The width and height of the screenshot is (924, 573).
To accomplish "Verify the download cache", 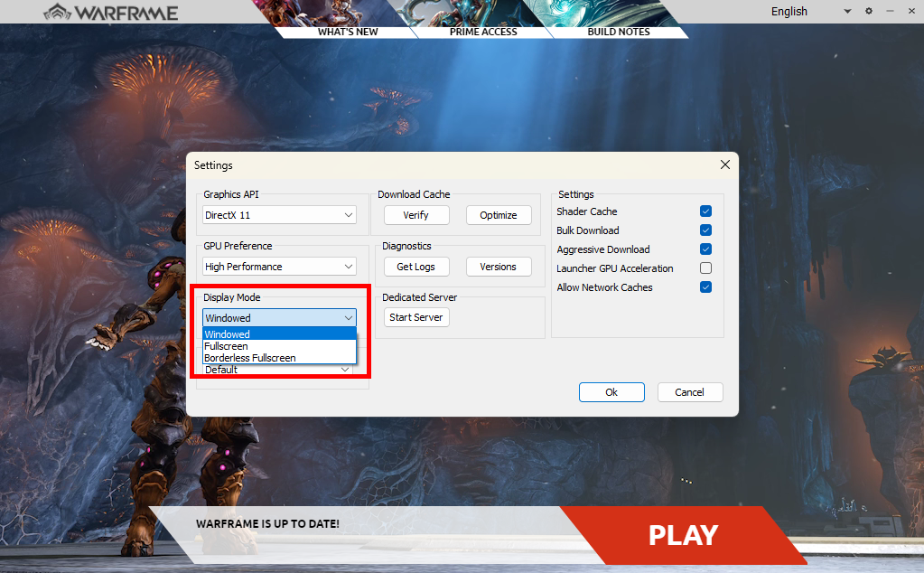I will pyautogui.click(x=416, y=215).
